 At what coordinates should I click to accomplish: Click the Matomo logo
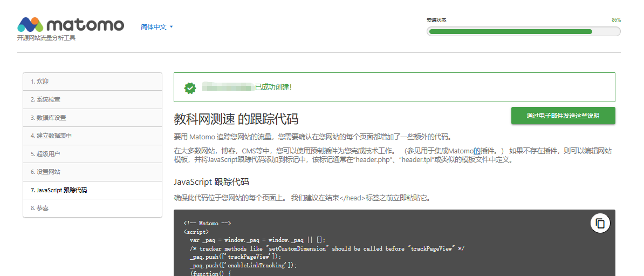click(70, 25)
